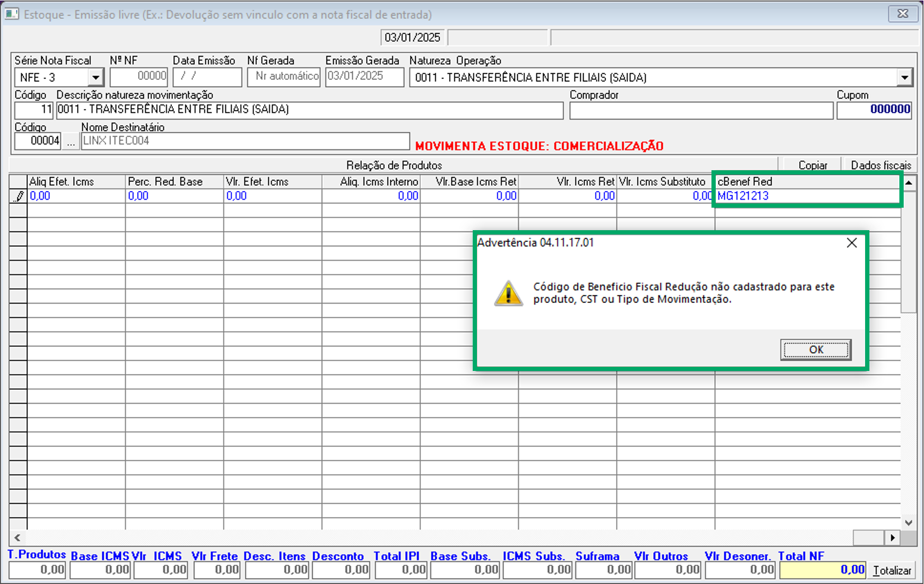
Task: Click the horizontal scroll left arrow
Action: click(x=17, y=537)
